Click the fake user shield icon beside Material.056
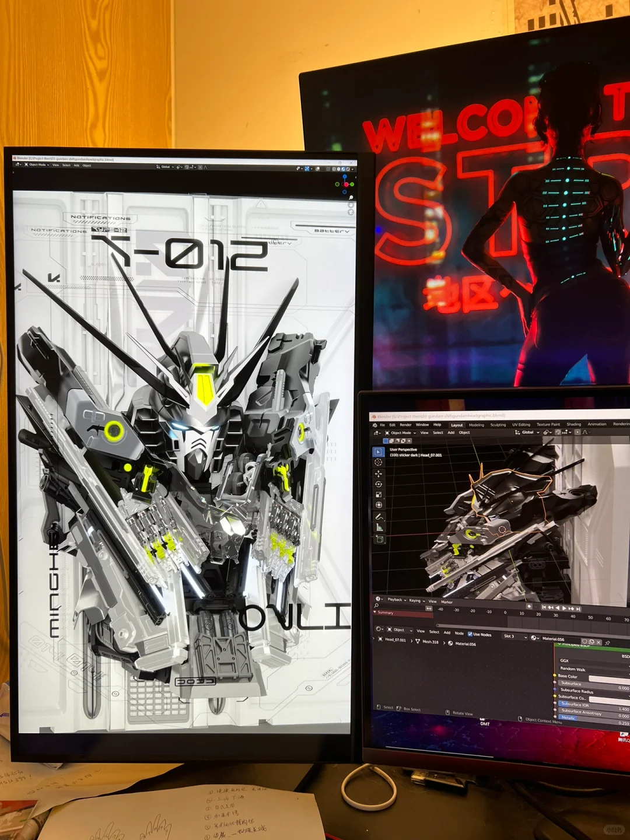Image resolution: width=630 pixels, height=840 pixels. (584, 641)
